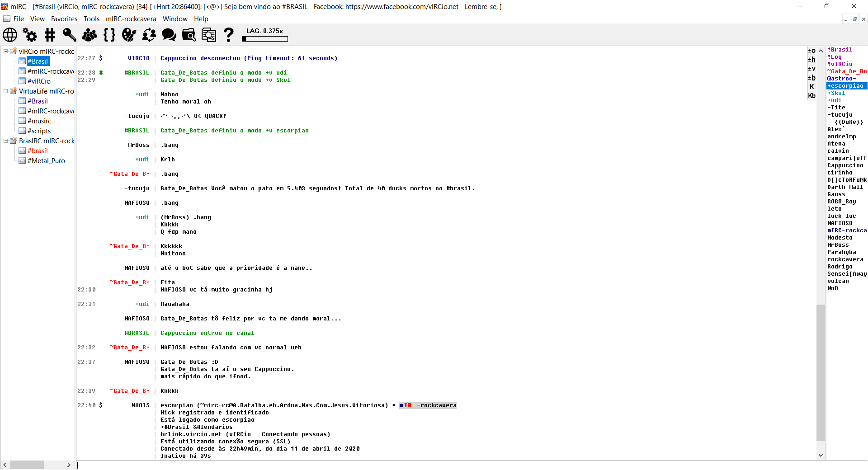Viewport: 868px width, 470px height.
Task: Click the key icon in toolbar
Action: pos(69,35)
